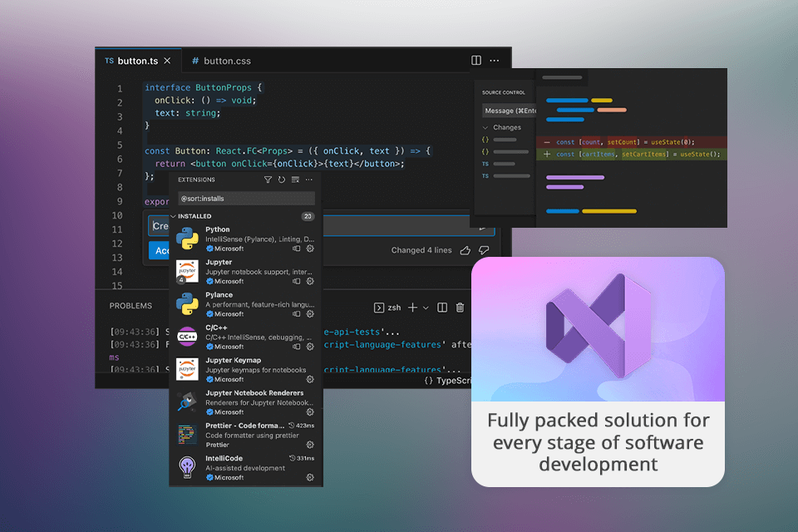The height and width of the screenshot is (532, 798).
Task: Open Jupyter extension gear settings
Action: point(310,281)
